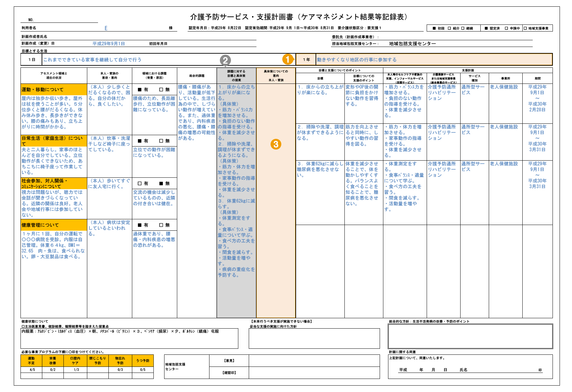Select the 運動・移動について header
This screenshot has width=572, height=392.
(54, 90)
